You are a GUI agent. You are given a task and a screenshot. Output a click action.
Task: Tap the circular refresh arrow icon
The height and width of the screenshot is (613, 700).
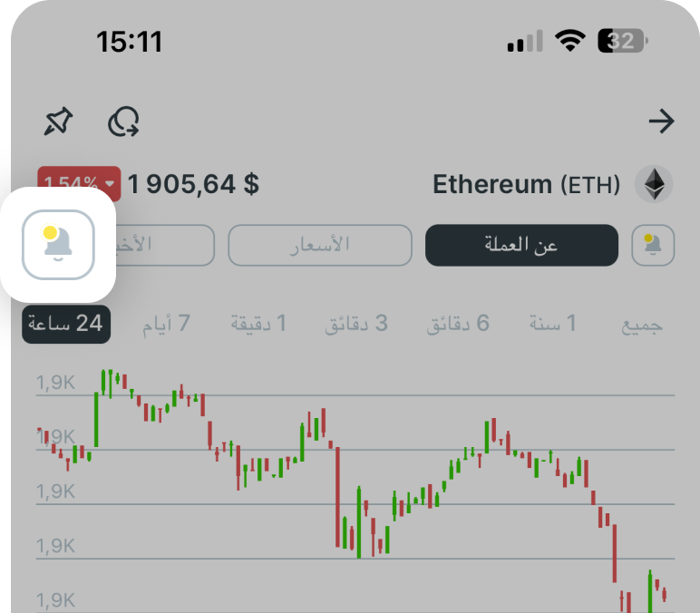(x=123, y=122)
